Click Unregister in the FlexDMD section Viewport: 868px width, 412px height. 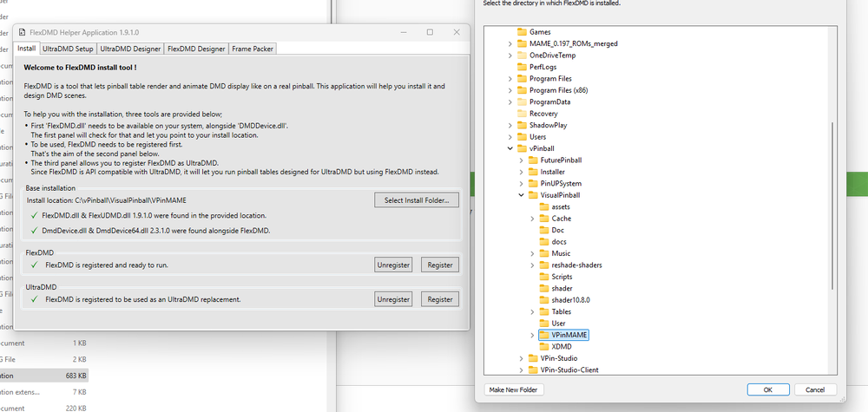click(393, 265)
